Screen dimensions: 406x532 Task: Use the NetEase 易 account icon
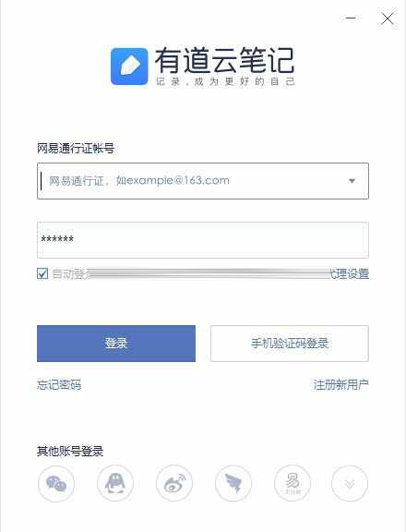[293, 483]
